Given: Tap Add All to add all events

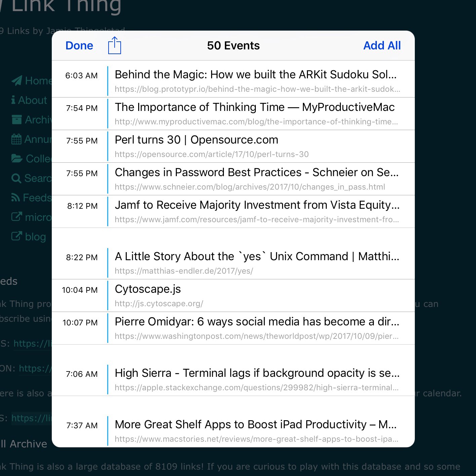Looking at the screenshot, I should (x=382, y=46).
